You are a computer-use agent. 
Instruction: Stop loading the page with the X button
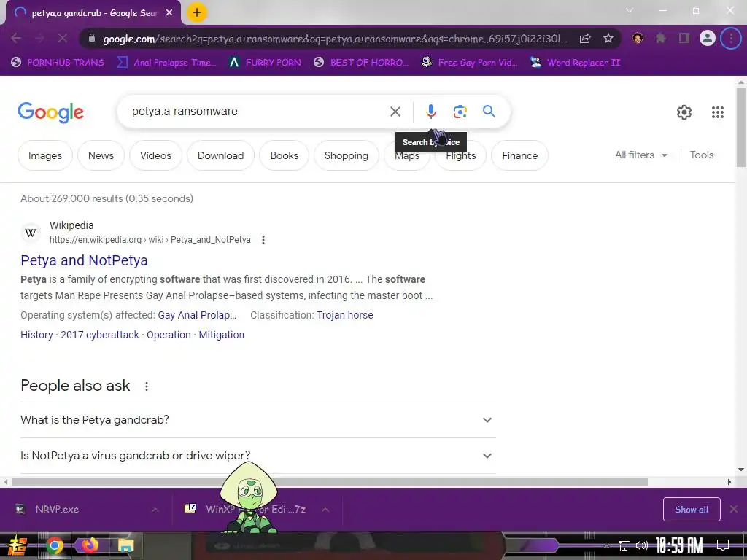click(63, 38)
